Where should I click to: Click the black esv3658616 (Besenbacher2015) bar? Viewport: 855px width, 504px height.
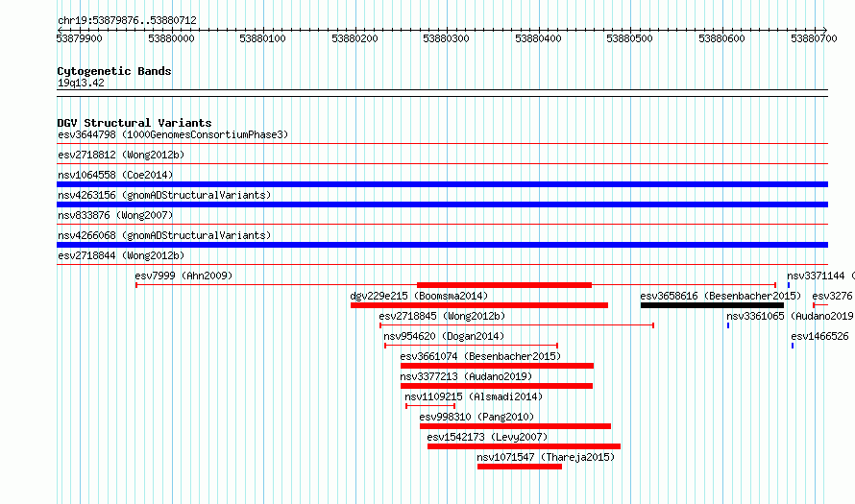[712, 305]
